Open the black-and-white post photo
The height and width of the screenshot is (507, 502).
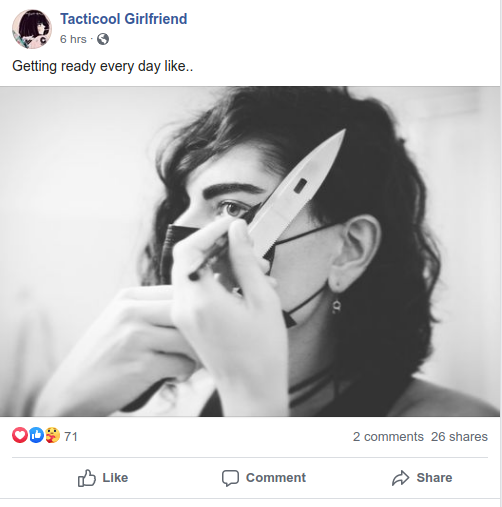coord(250,251)
